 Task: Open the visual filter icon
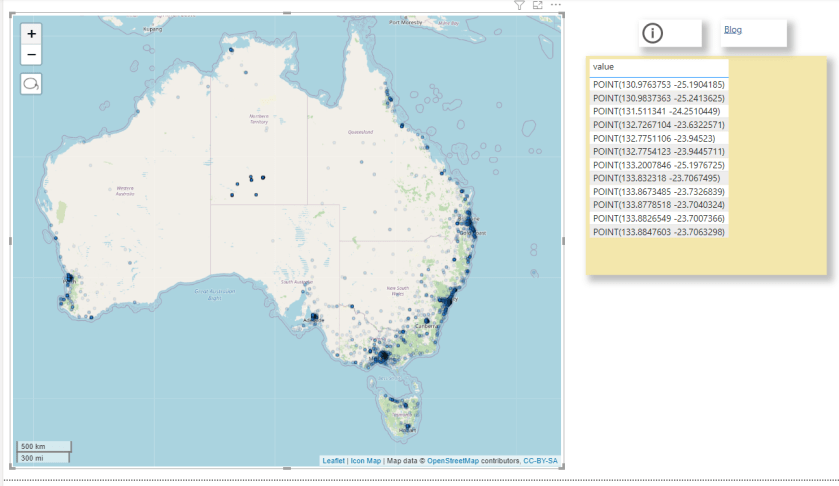point(519,6)
